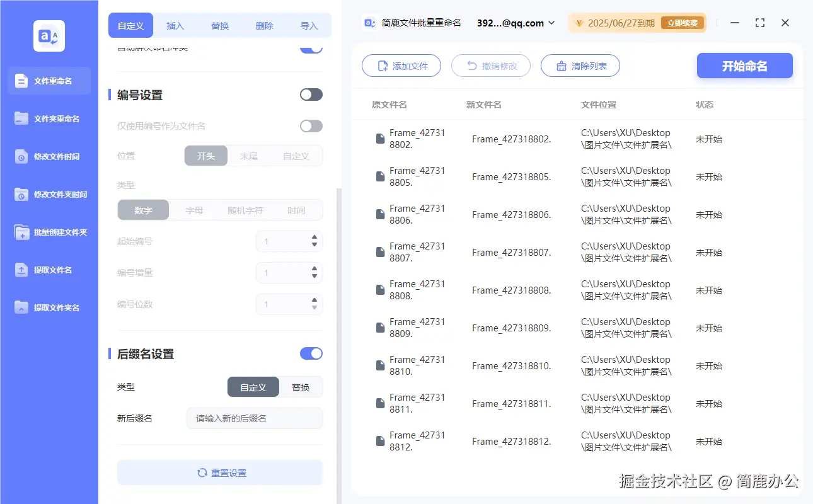The image size is (813, 504).
Task: Click file path of Frame_427318812 row
Action: (626, 441)
